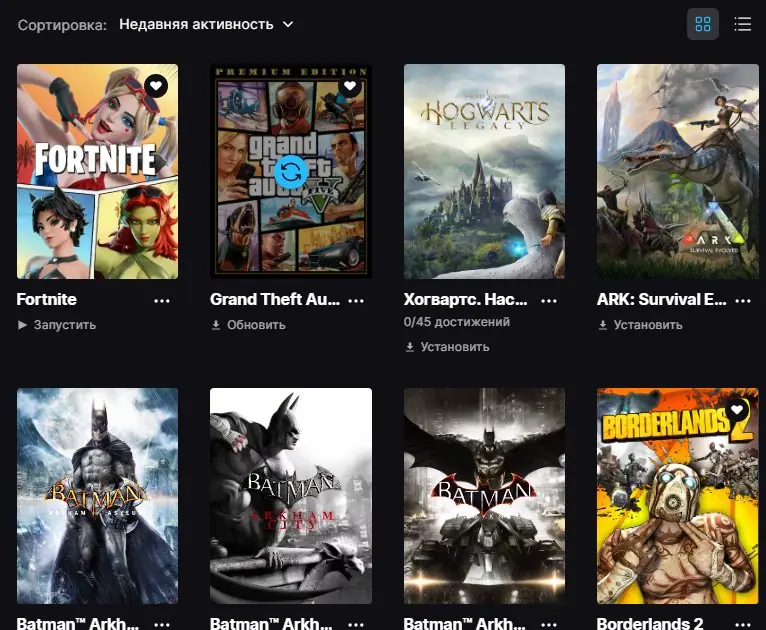Open the Borderlands 2 cover image

coord(678,496)
